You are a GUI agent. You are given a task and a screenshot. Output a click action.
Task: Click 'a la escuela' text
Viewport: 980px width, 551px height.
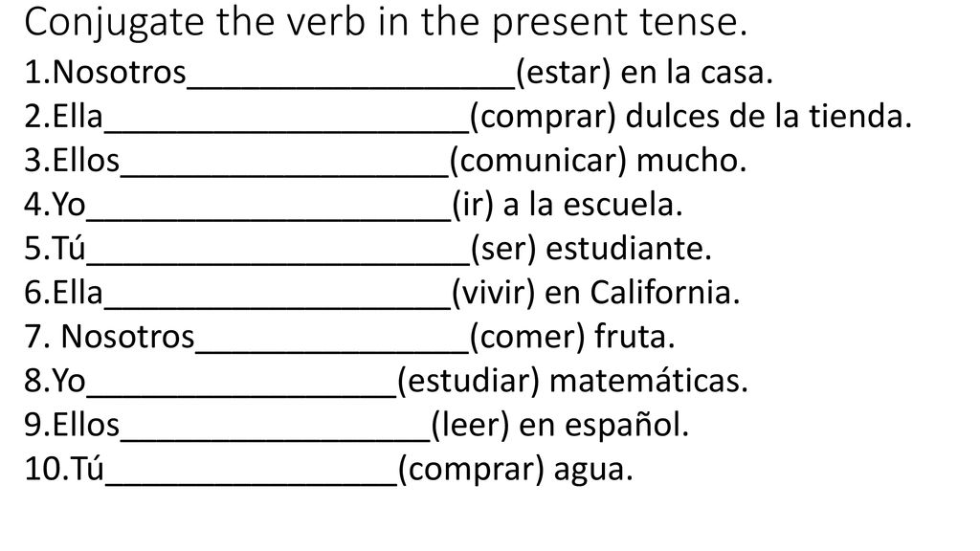click(592, 205)
